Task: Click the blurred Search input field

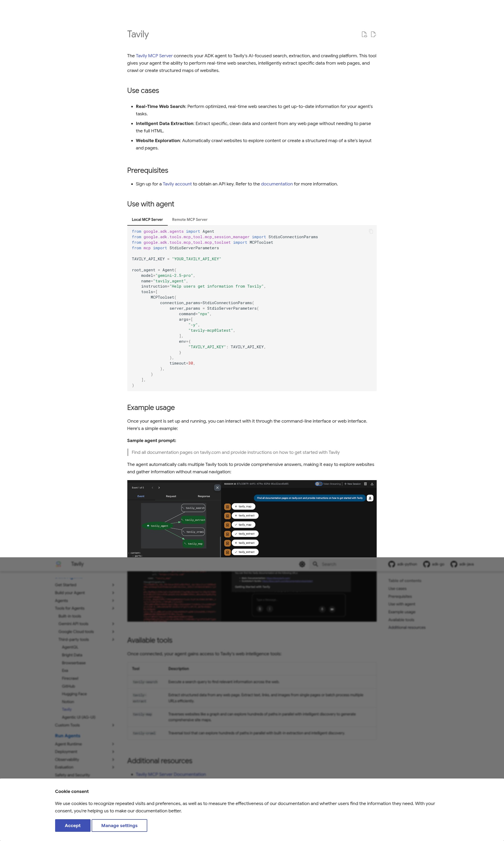Action: pyautogui.click(x=343, y=564)
